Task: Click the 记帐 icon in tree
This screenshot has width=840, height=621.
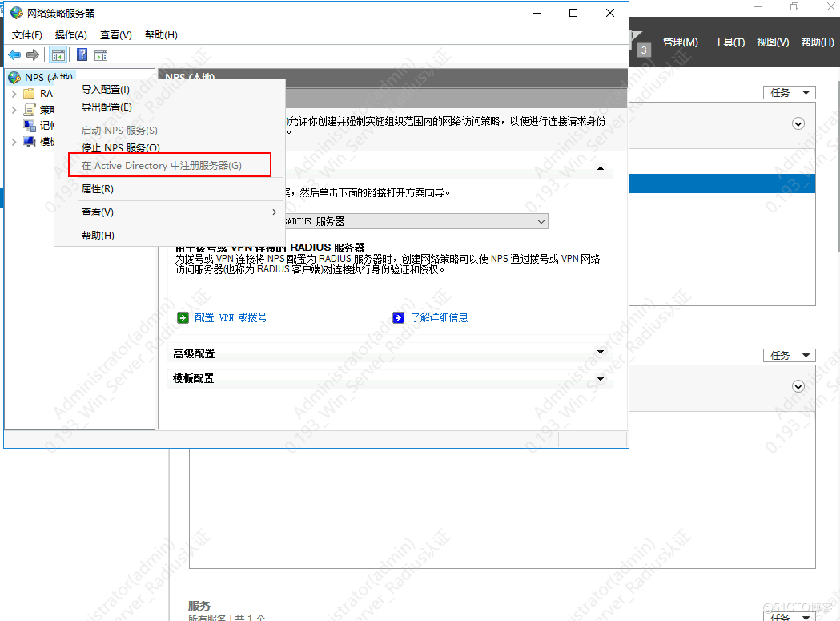Action: click(30, 126)
